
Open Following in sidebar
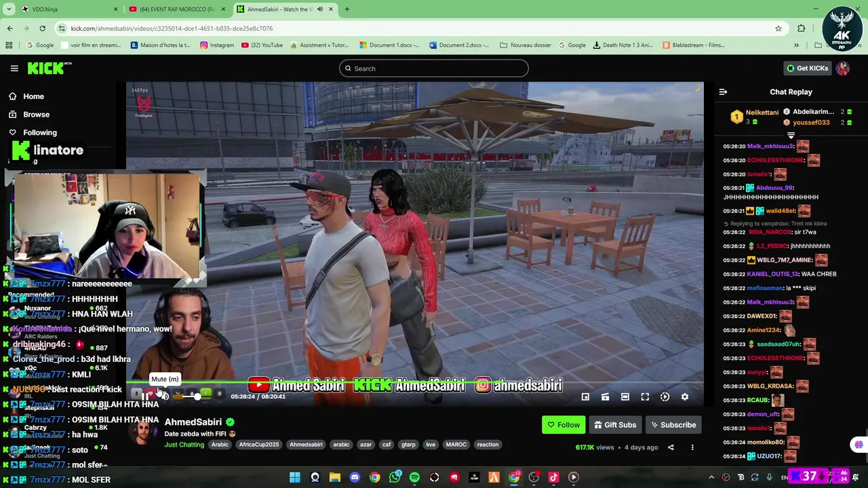(x=40, y=133)
